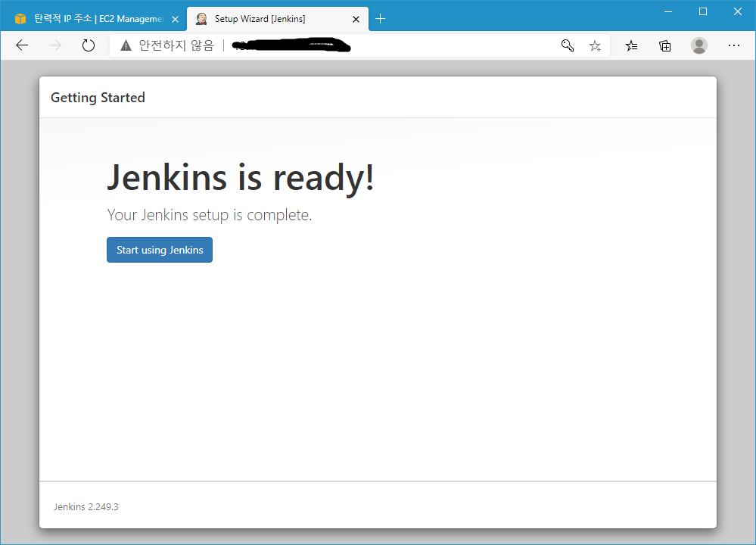Click the Jenkins 2.249.3 version text
756x545 pixels.
[x=86, y=507]
